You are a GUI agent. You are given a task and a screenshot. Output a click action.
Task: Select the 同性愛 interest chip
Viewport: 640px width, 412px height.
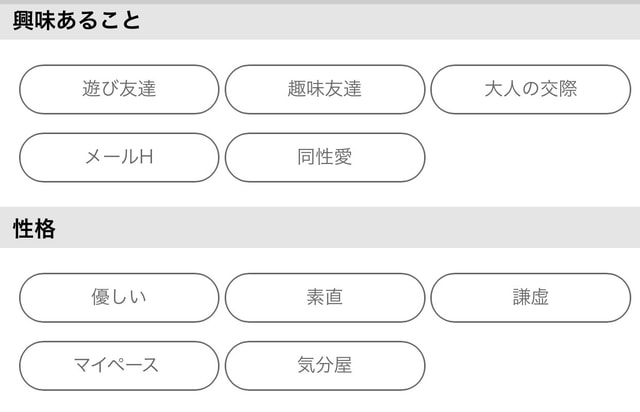(325, 157)
